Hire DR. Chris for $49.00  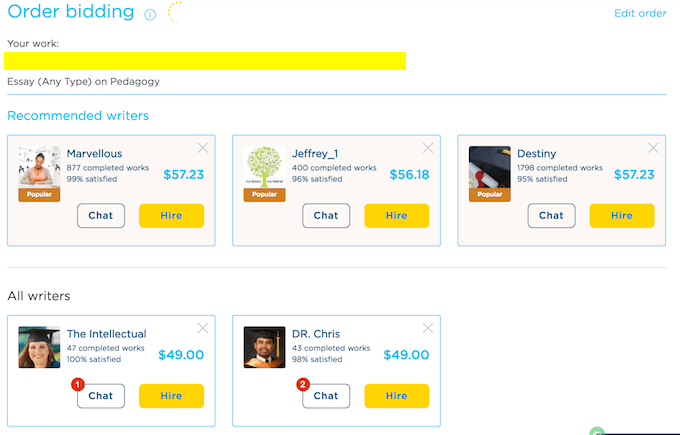point(396,396)
